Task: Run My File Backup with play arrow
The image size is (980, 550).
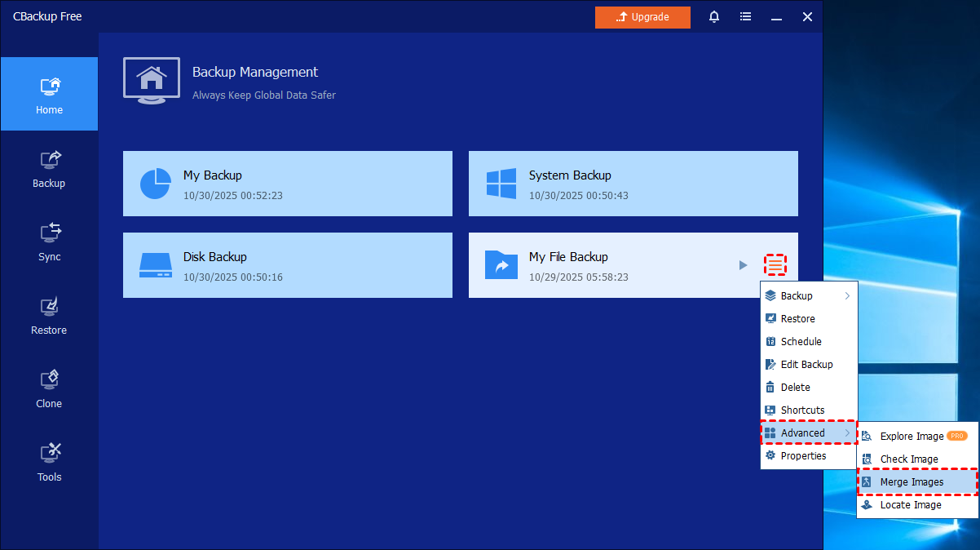Action: point(743,265)
